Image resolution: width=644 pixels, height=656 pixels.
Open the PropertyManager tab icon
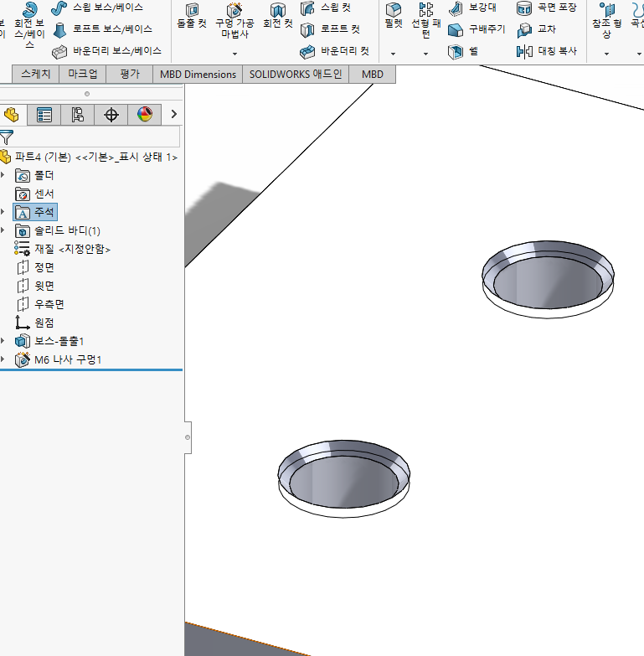point(44,115)
